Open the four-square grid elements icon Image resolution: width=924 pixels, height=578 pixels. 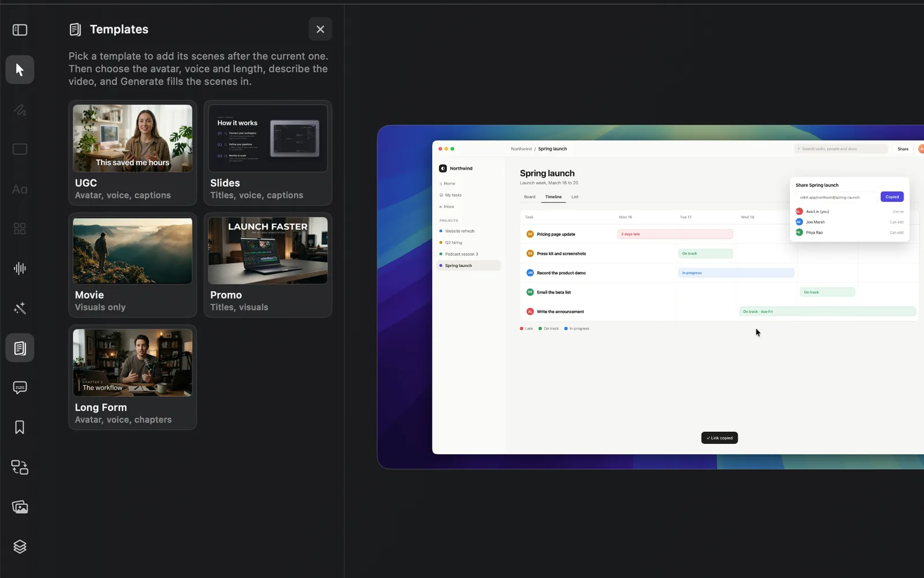tap(20, 229)
